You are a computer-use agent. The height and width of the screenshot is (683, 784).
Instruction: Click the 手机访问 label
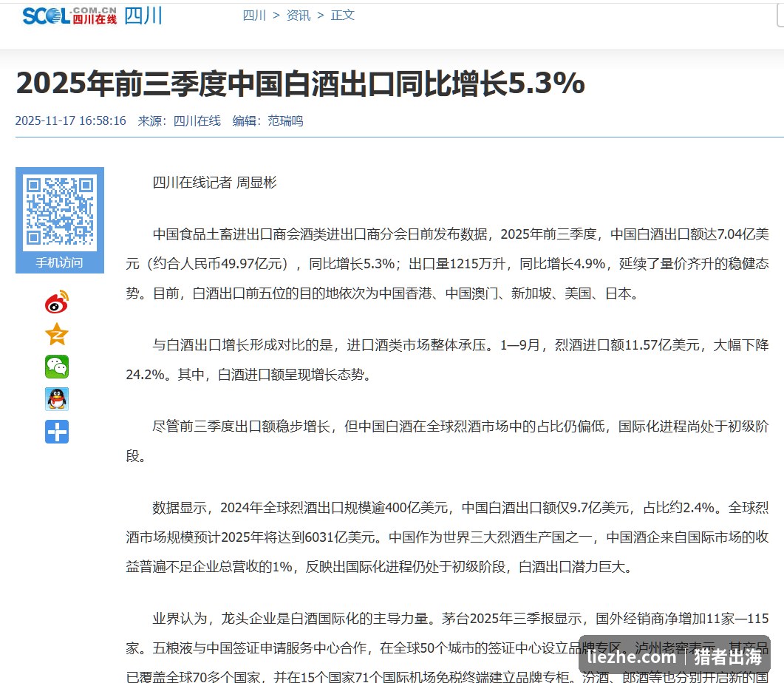click(x=60, y=262)
